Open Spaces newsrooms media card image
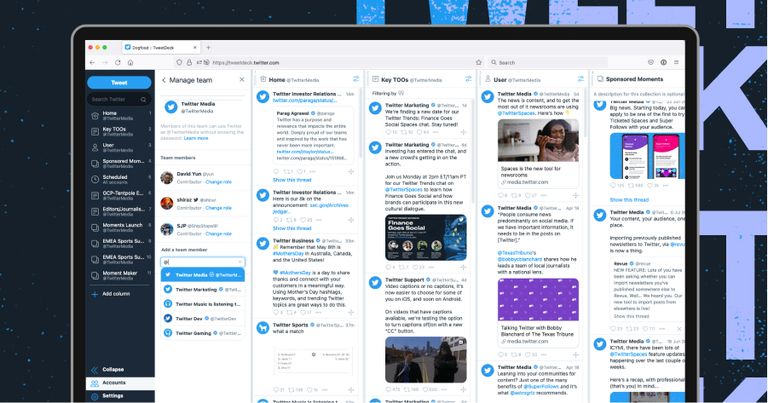The width and height of the screenshot is (768, 403). coord(538,140)
